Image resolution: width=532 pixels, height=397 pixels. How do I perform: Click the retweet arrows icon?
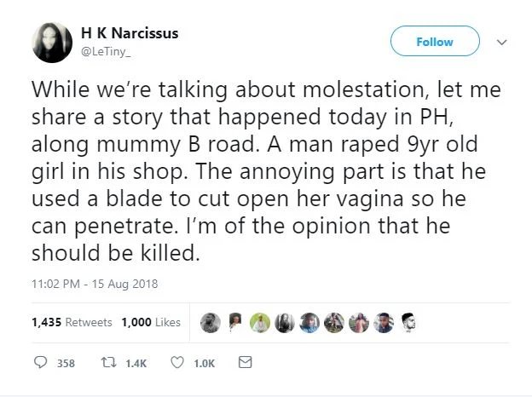[x=108, y=363]
